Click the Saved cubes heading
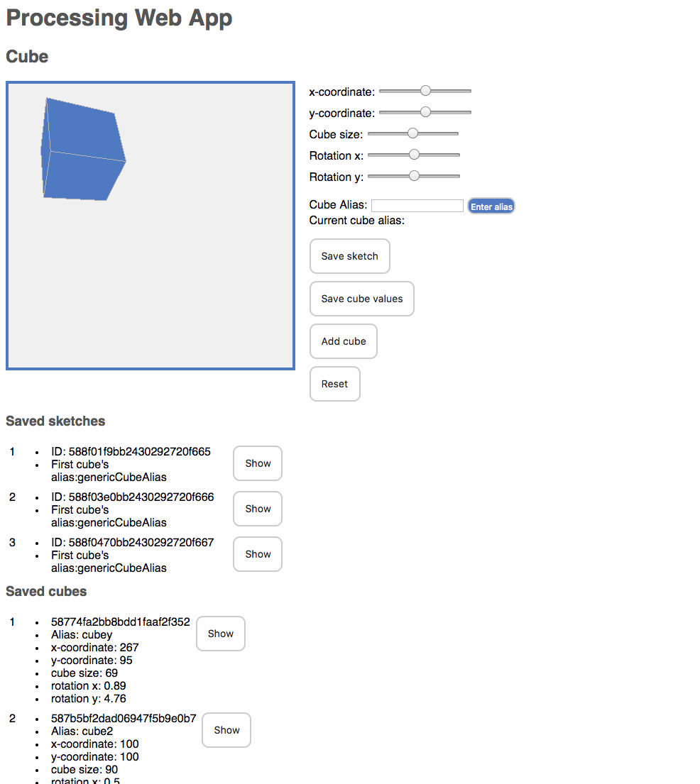Screen dimensions: 700x784 click(x=45, y=591)
